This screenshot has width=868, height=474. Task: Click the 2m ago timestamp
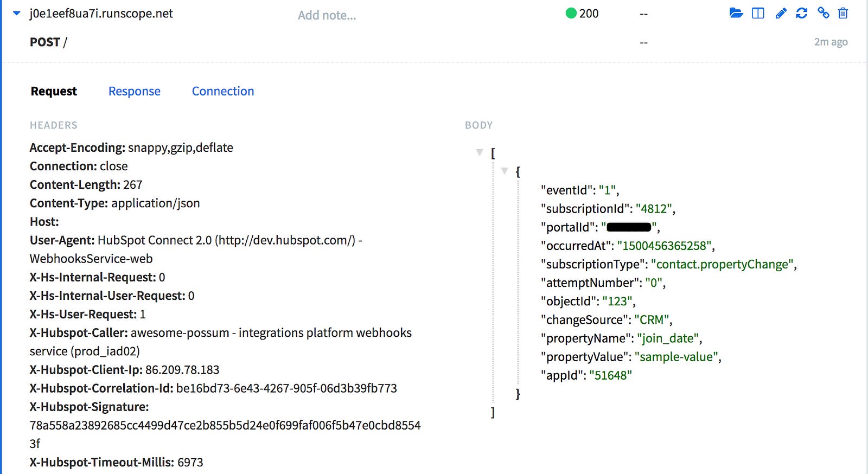pos(831,42)
